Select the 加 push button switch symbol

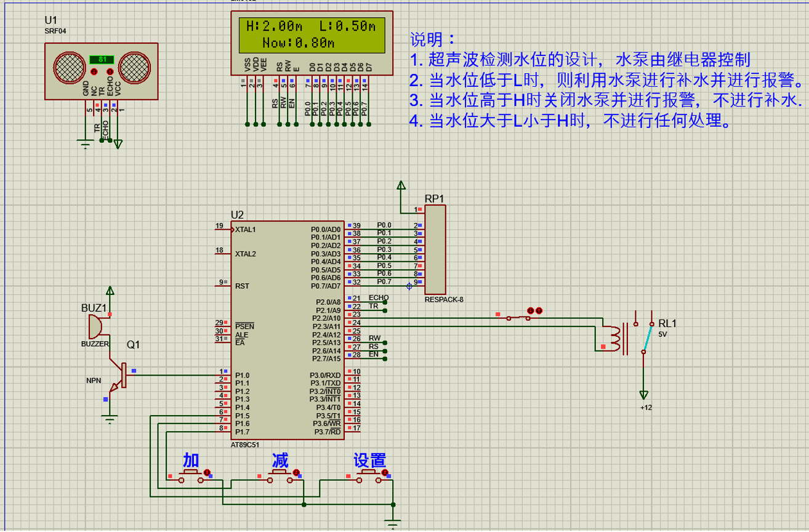tap(191, 477)
